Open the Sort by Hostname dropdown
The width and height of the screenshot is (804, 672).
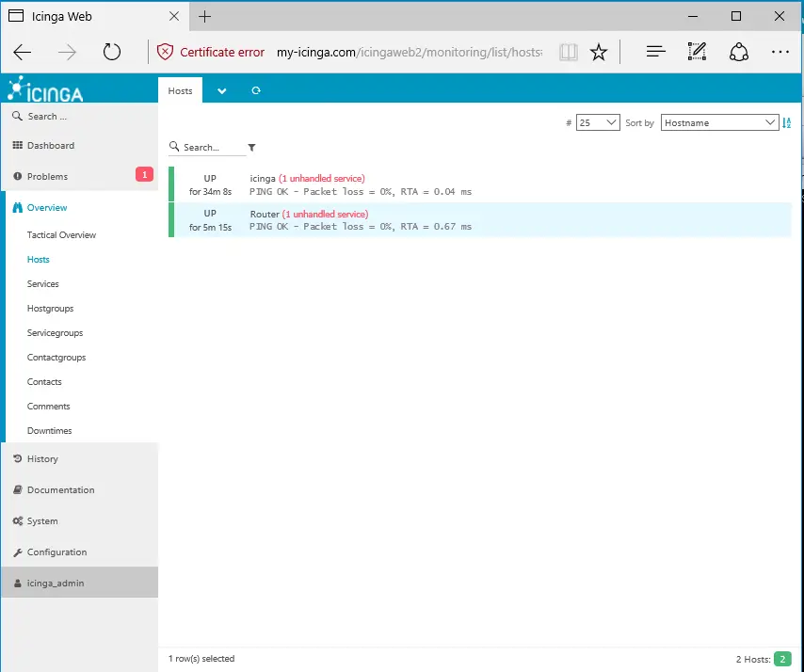pyautogui.click(x=718, y=121)
